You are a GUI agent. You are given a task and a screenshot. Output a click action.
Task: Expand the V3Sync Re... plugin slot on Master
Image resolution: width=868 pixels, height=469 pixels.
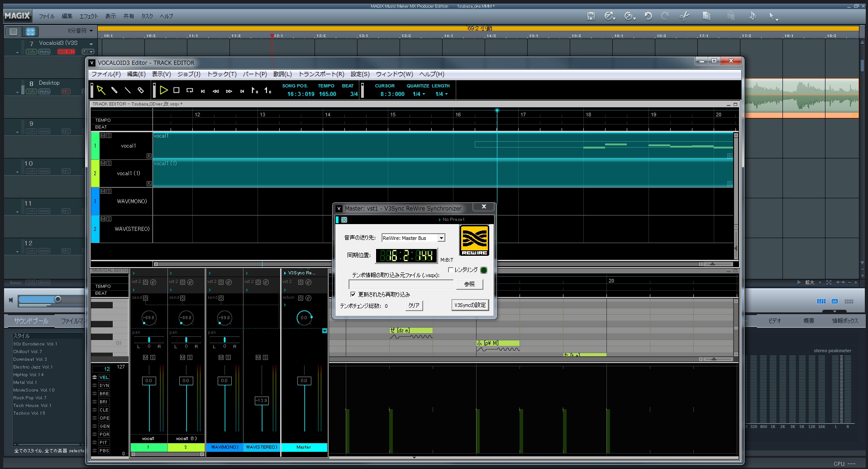285,273
